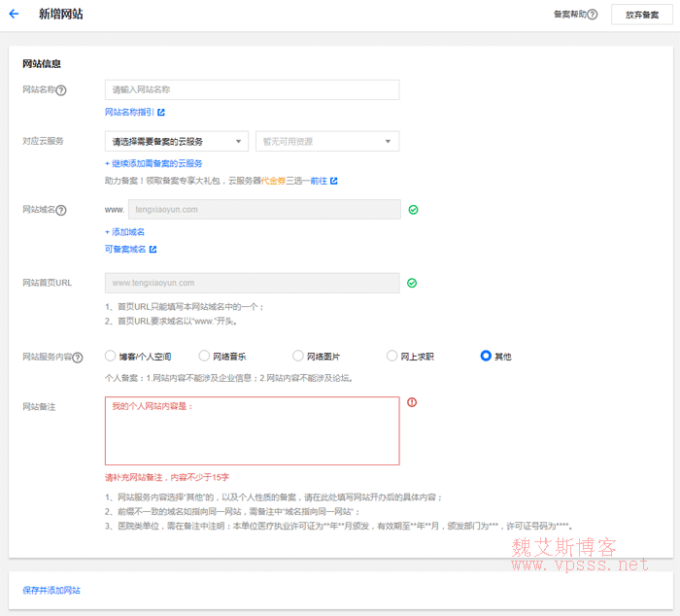Click the back arrow beside 新增网站
680x616 pixels.
14,15
